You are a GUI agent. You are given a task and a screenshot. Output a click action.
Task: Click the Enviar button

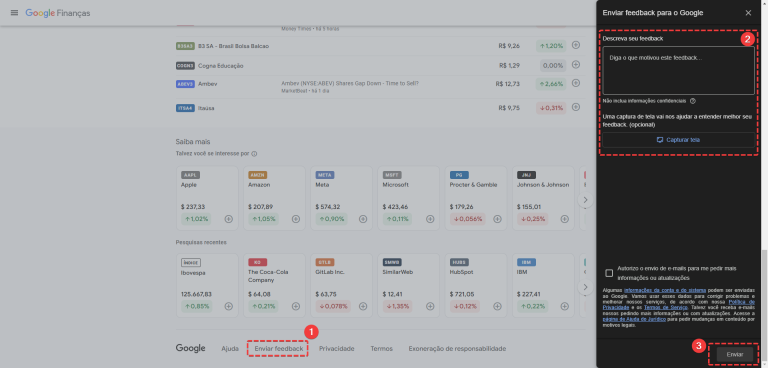tap(735, 354)
